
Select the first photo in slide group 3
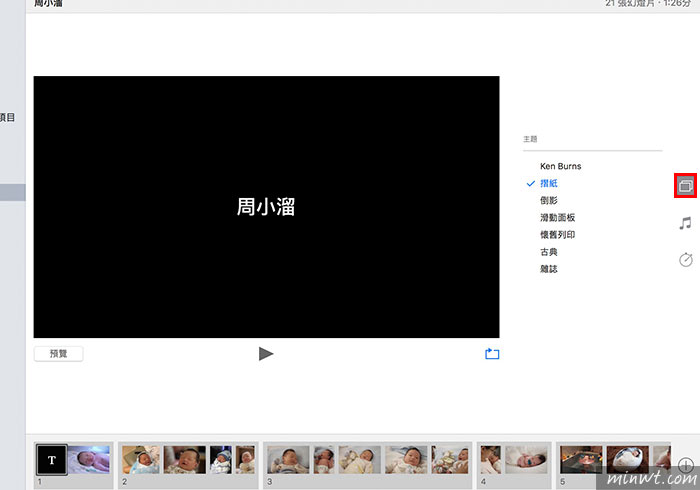288,460
